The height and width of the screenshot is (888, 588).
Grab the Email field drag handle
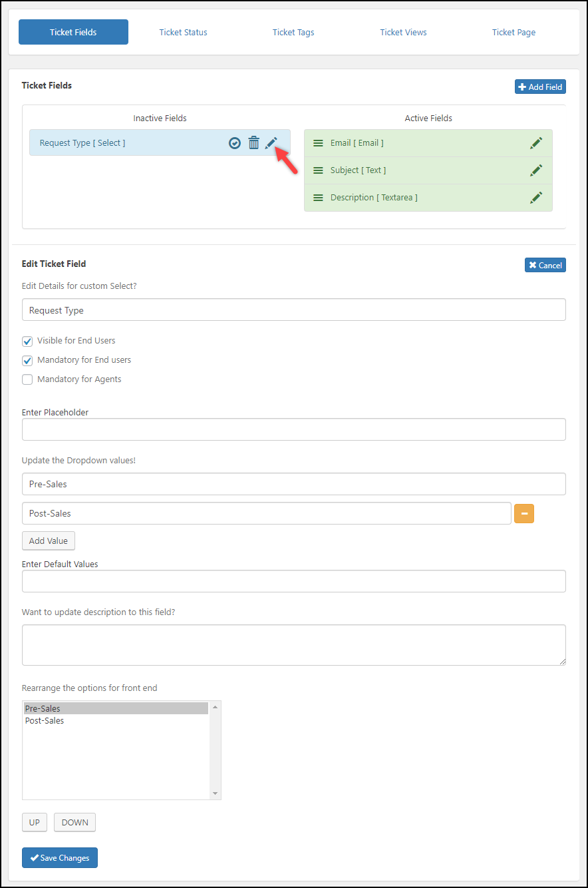[318, 143]
